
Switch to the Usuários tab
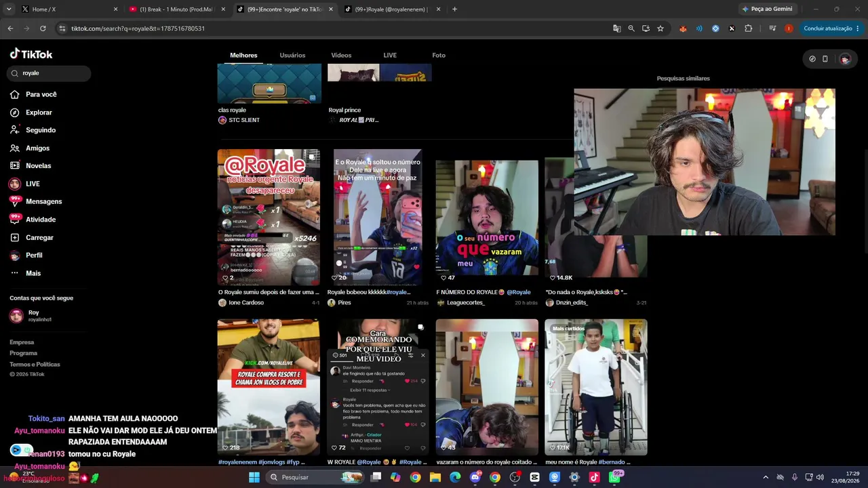point(292,55)
